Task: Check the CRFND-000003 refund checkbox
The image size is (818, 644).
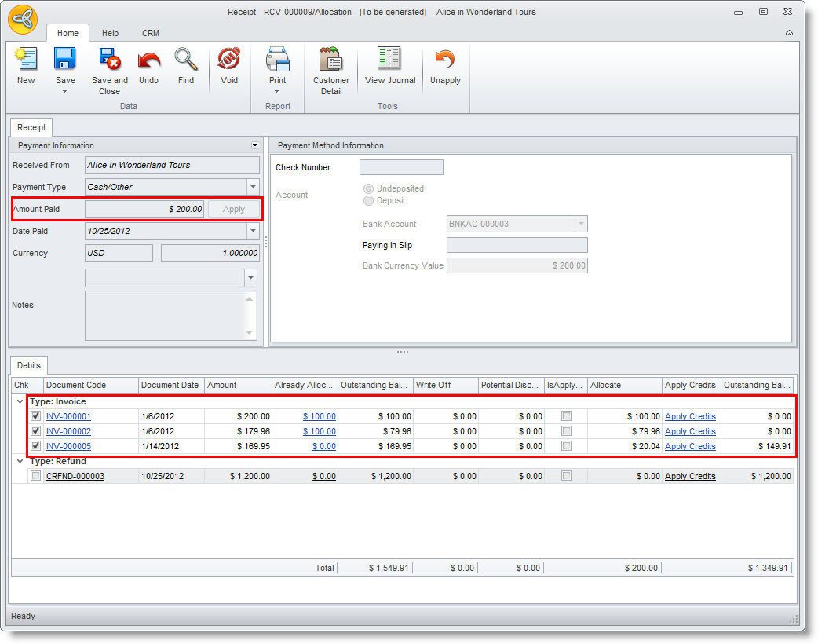Action: pyautogui.click(x=35, y=476)
